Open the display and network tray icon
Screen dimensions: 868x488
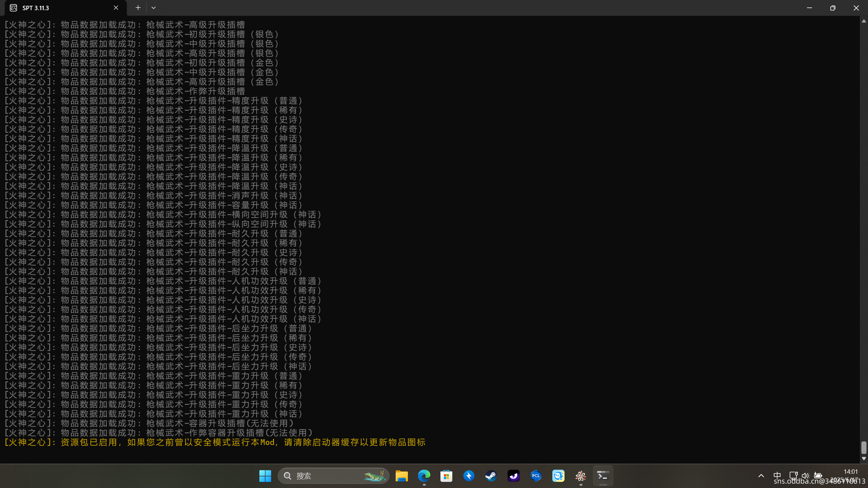[x=793, y=475]
